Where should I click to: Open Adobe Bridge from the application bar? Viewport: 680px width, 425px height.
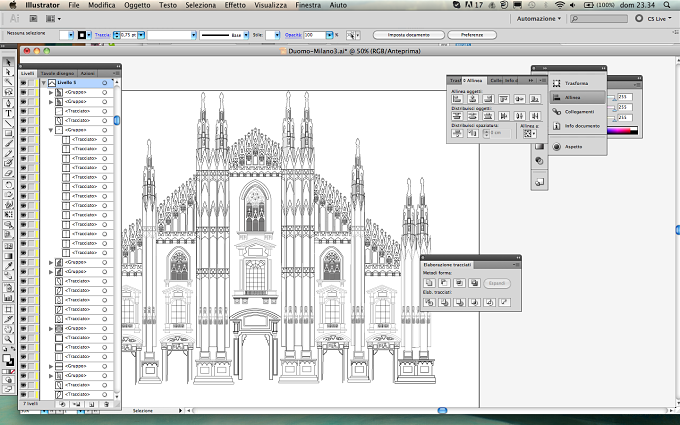[33, 19]
